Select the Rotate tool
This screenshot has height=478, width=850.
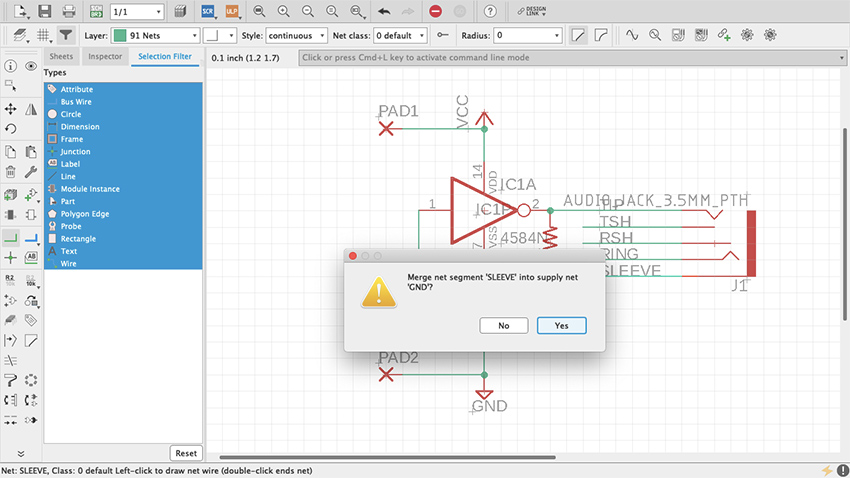pos(10,129)
